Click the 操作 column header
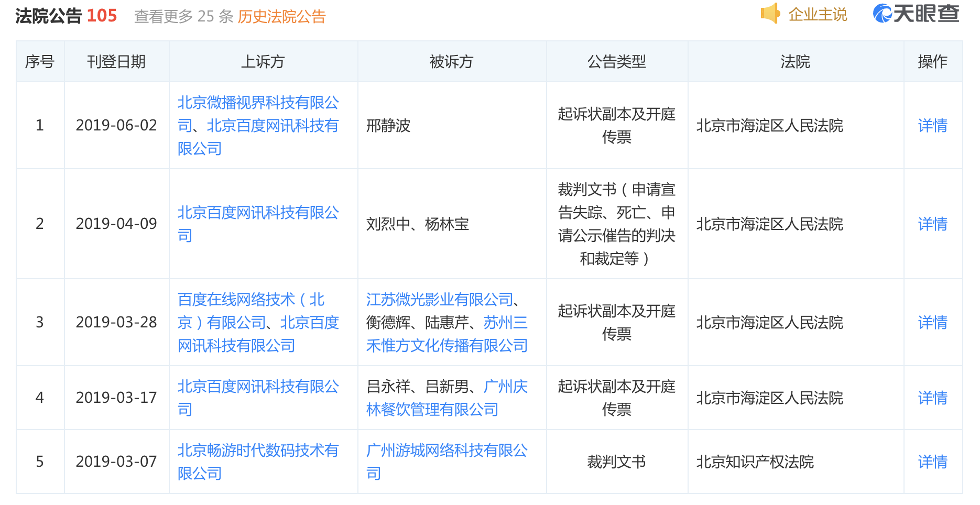980x505 pixels. (x=933, y=62)
